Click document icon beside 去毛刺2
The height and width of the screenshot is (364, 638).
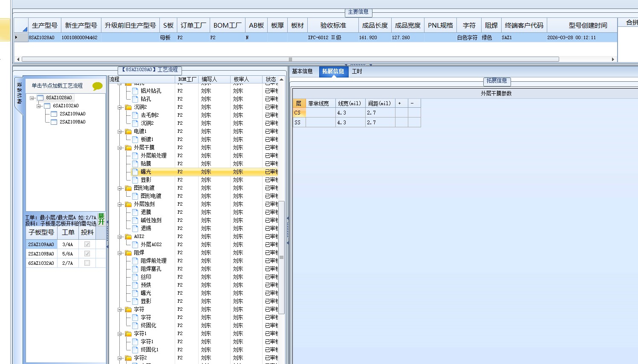tap(135, 115)
